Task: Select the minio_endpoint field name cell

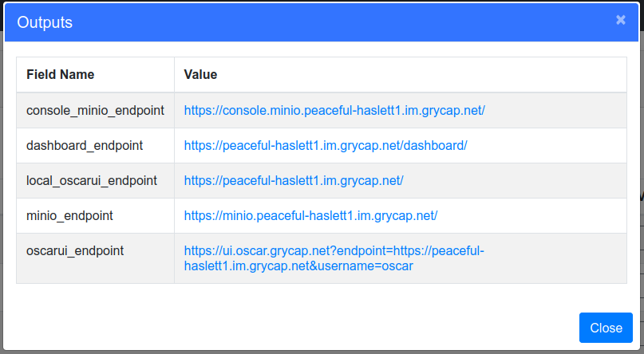Action: click(x=69, y=216)
